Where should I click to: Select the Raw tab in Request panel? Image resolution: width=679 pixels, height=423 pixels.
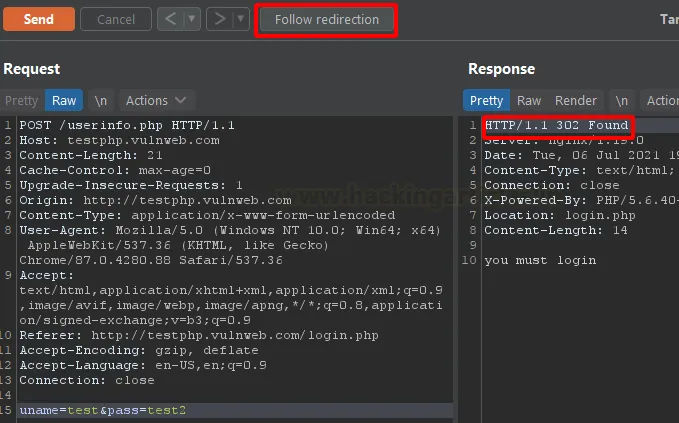point(64,100)
